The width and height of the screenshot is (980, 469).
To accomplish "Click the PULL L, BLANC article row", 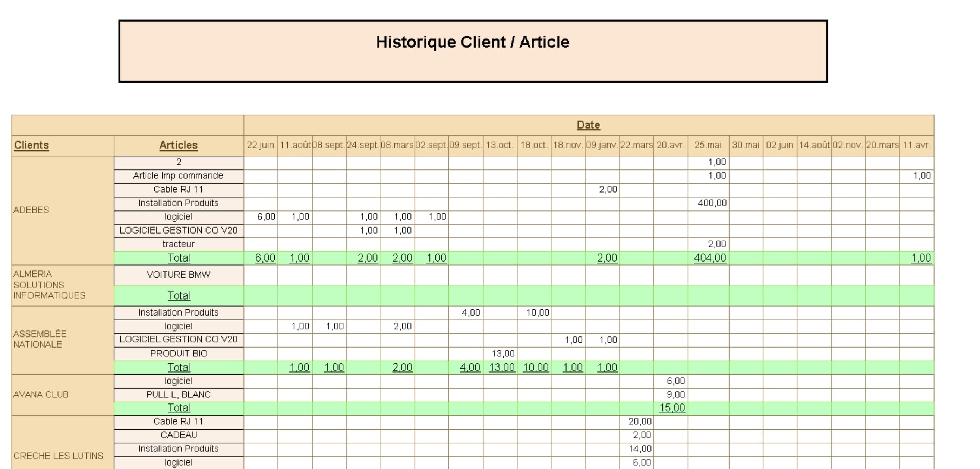I will (x=179, y=394).
